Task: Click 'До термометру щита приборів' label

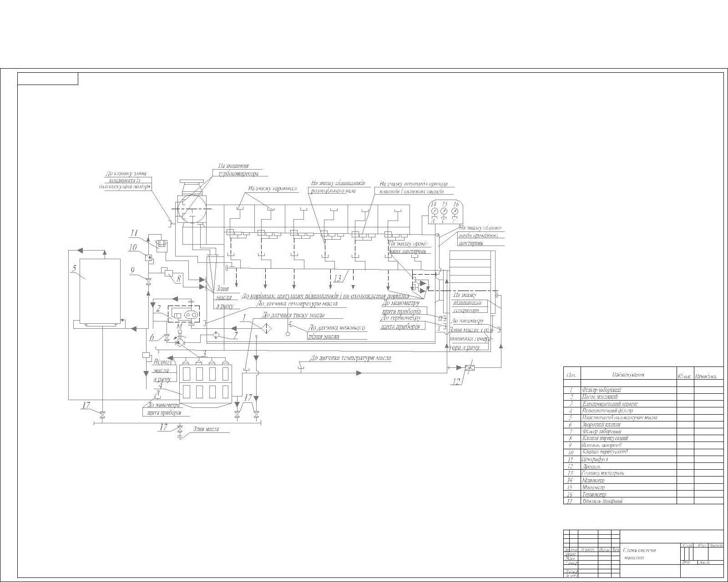Action: (x=402, y=321)
